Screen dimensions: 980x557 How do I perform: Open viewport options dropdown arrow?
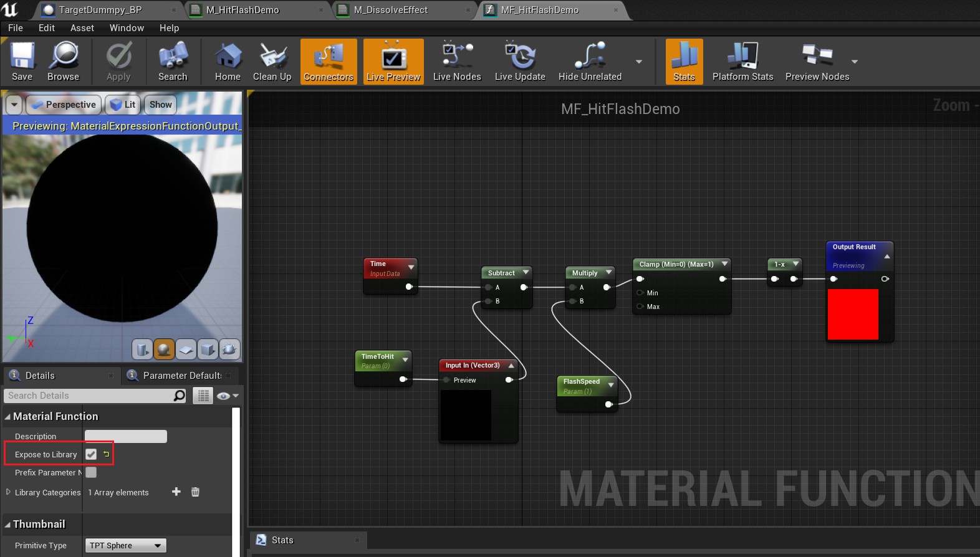point(14,105)
